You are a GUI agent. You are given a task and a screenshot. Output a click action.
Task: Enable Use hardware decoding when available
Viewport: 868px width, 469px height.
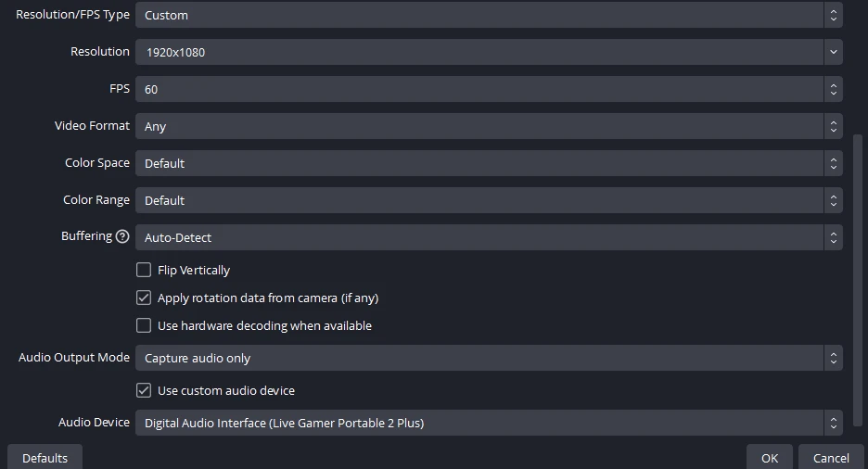tap(144, 326)
